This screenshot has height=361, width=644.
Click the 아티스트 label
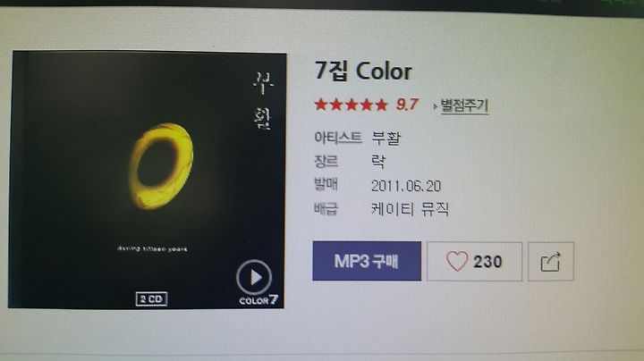[x=338, y=138]
